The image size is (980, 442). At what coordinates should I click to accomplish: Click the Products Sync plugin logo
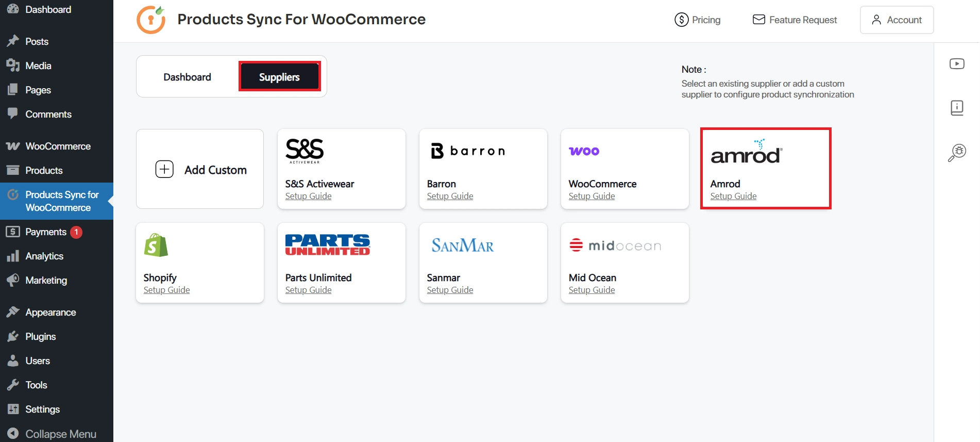(x=150, y=19)
